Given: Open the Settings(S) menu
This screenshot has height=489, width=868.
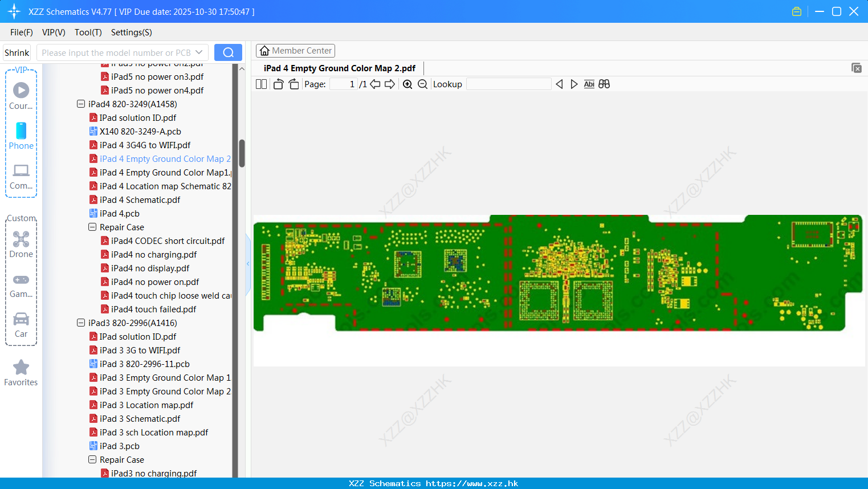Looking at the screenshot, I should point(132,32).
